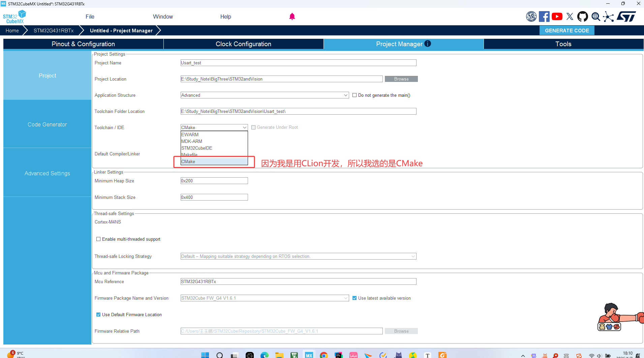
Task: Switch to Pinout & Configuration tab
Action: [x=83, y=44]
